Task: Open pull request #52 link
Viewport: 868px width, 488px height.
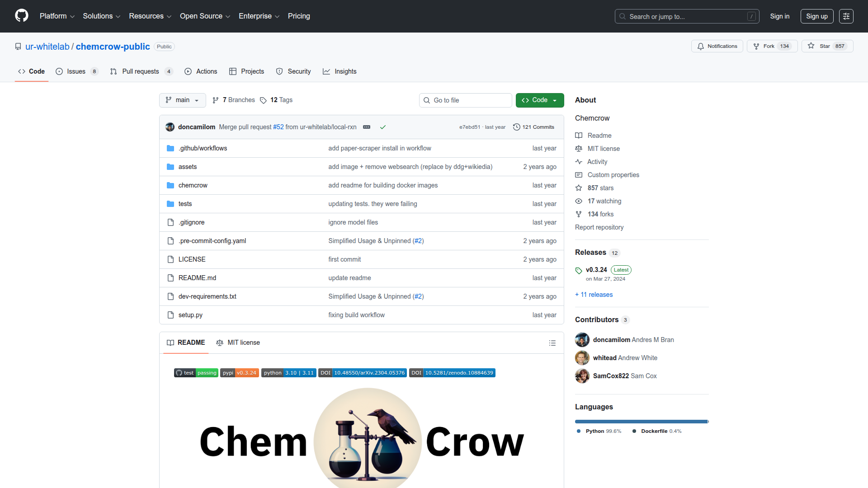Action: pyautogui.click(x=278, y=127)
